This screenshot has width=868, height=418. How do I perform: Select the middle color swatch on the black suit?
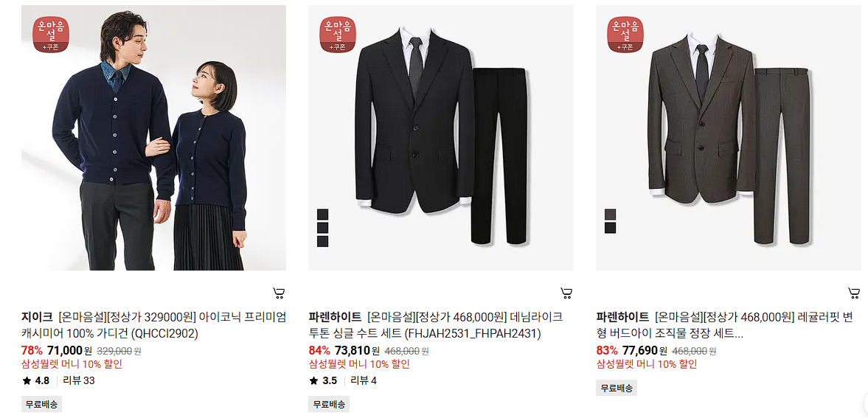coord(323,228)
